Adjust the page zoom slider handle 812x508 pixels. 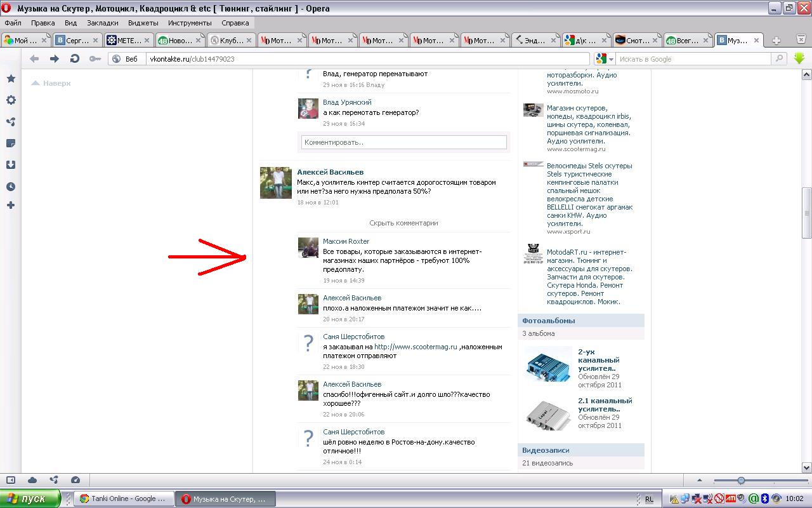point(740,481)
